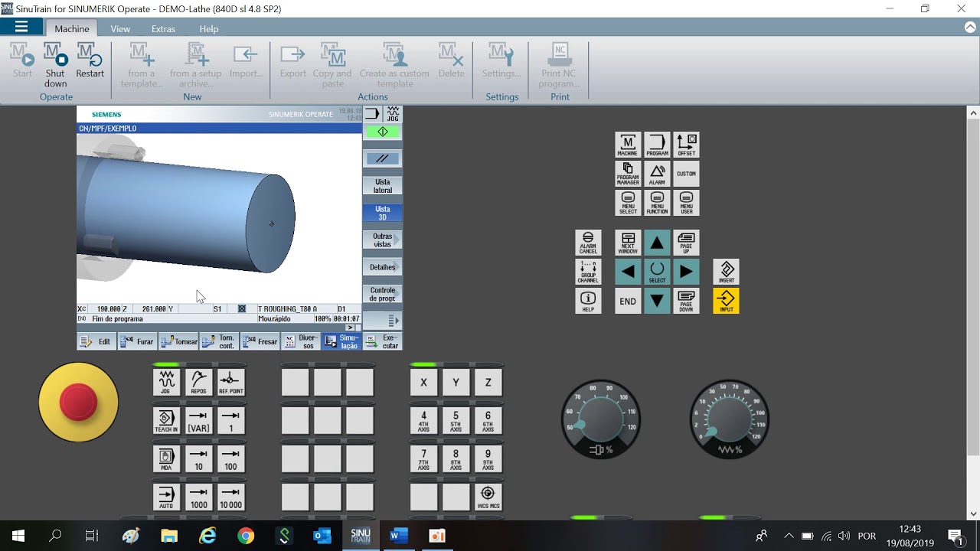
Task: Open the View ribbon tab
Action: click(120, 28)
